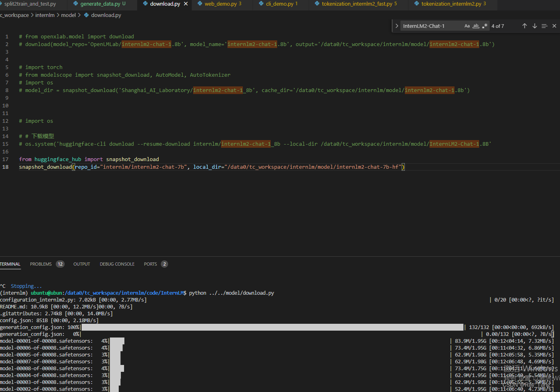Click Python file icon on web_demo.py tab

tap(200, 4)
